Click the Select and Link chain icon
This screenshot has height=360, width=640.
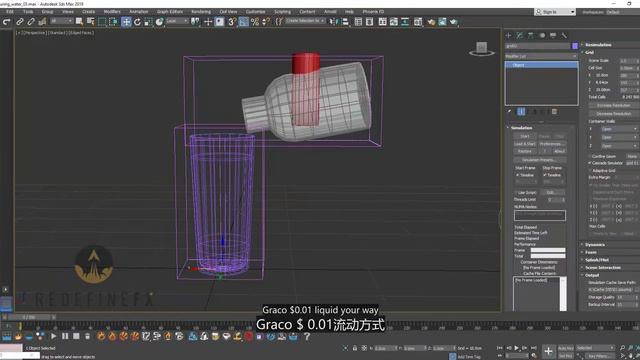pyautogui.click(x=20, y=22)
